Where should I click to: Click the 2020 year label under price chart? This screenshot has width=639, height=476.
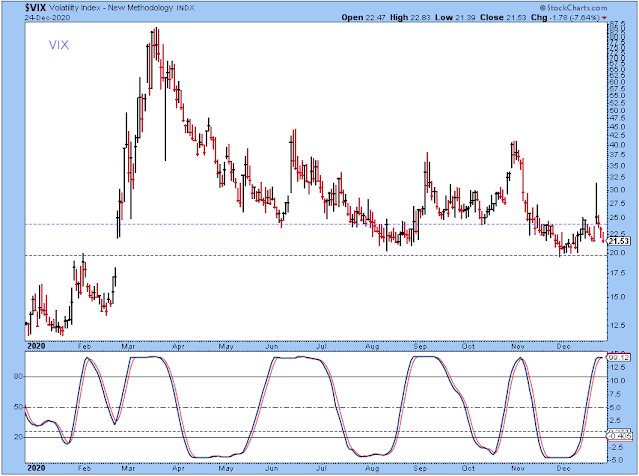(36, 346)
